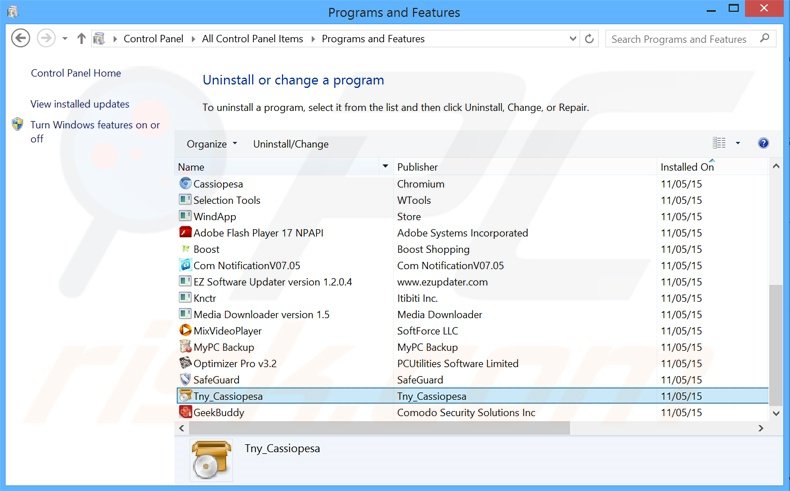Open help with the question mark icon

[x=763, y=144]
